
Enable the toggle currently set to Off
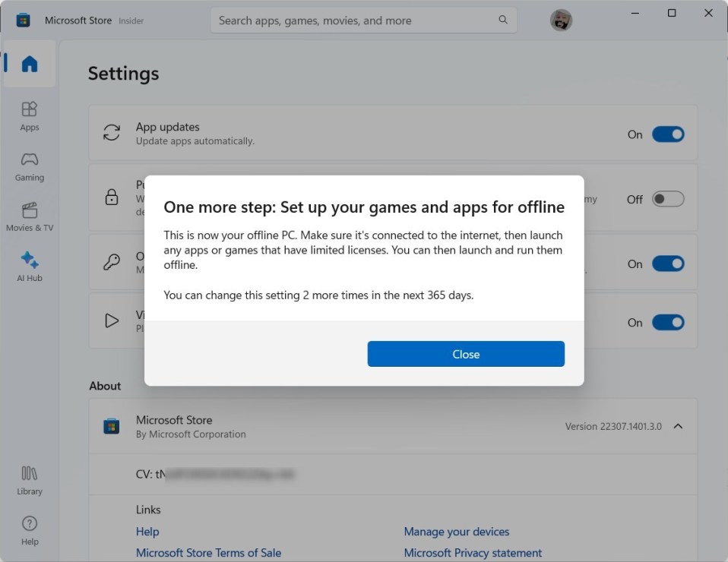click(668, 199)
